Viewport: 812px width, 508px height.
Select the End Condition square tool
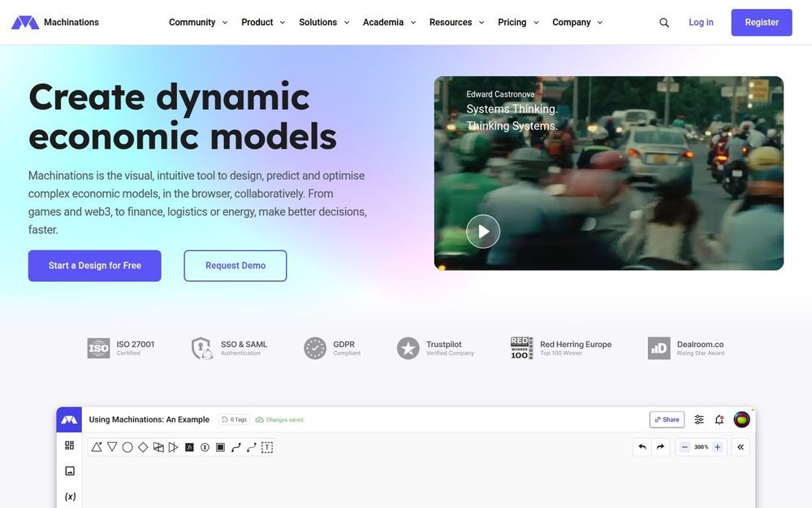(221, 447)
